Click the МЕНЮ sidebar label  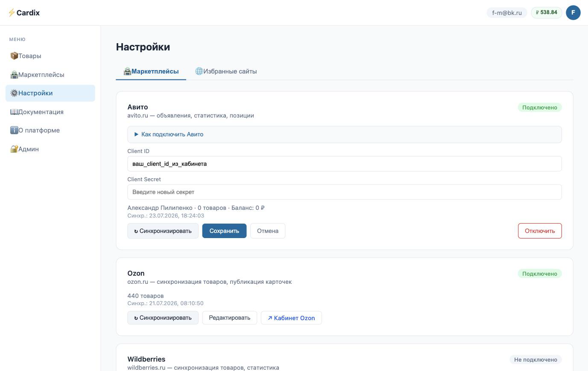pyautogui.click(x=18, y=39)
